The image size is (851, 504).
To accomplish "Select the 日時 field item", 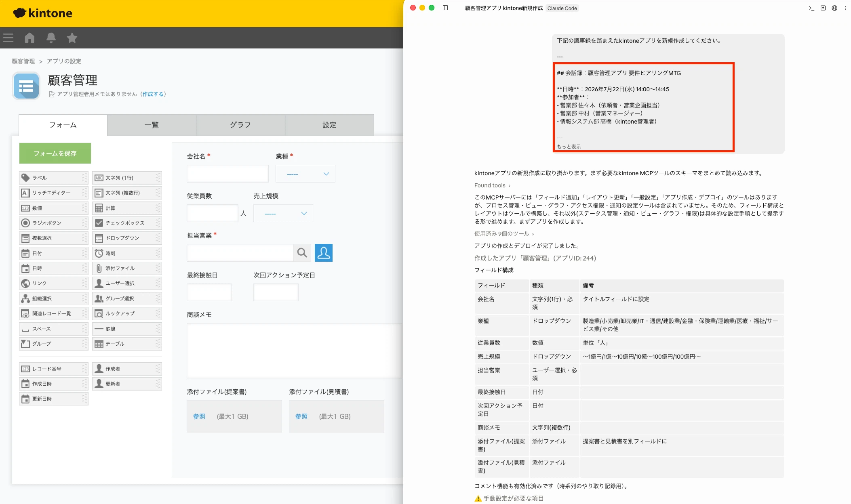I will (53, 268).
